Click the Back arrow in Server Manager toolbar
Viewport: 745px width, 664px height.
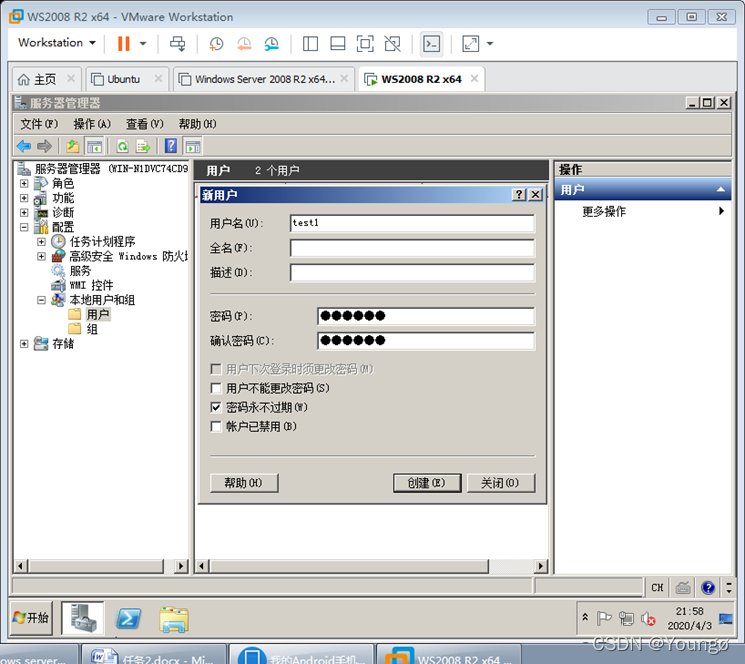24,146
